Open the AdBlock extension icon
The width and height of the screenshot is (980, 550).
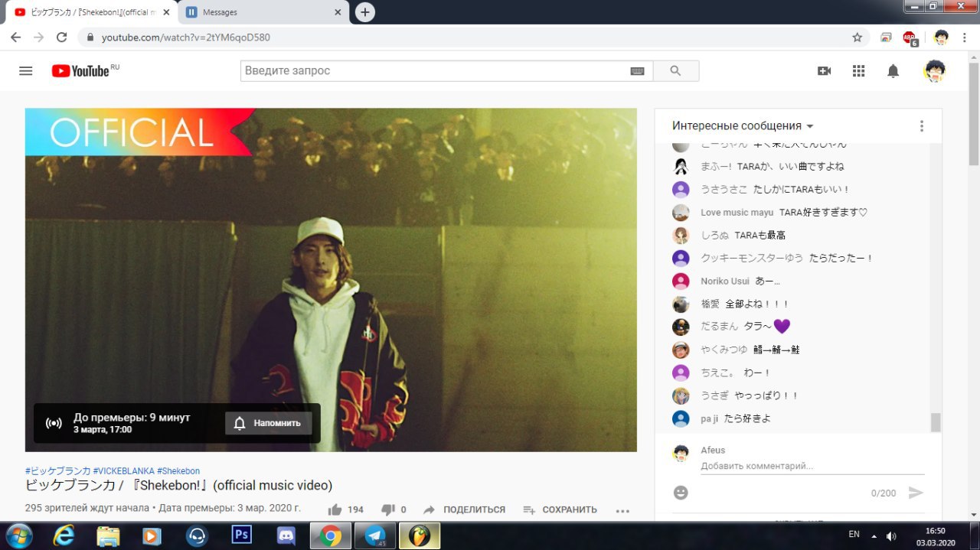[x=910, y=37]
